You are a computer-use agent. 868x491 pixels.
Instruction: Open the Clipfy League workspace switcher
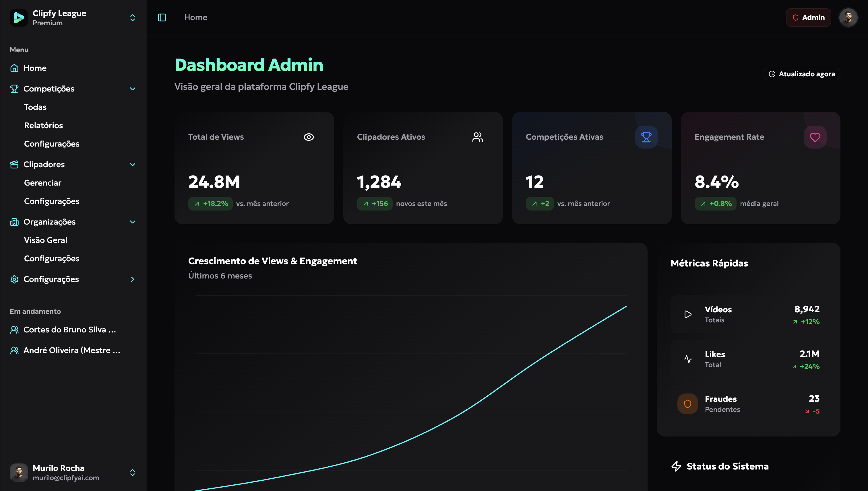[x=132, y=17]
